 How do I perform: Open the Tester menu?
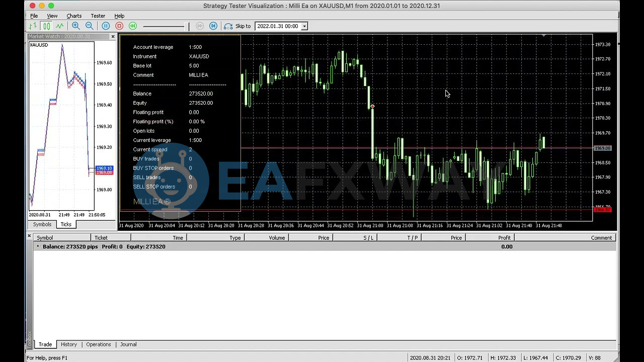[98, 16]
